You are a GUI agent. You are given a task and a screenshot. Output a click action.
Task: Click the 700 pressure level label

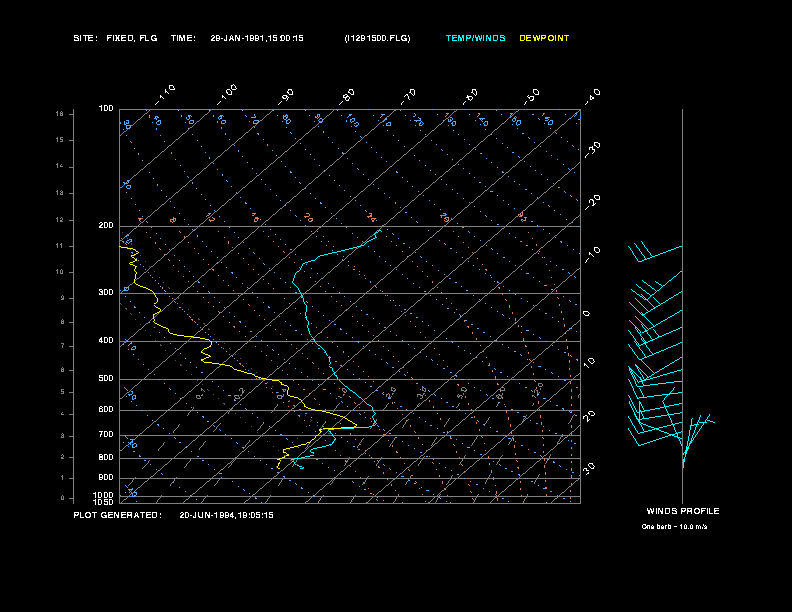(106, 434)
